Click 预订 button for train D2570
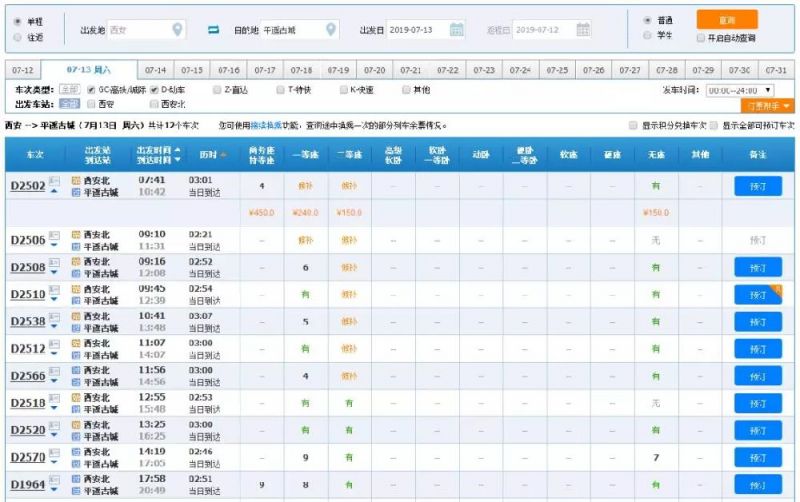Image resolution: width=800 pixels, height=502 pixels. click(x=758, y=458)
